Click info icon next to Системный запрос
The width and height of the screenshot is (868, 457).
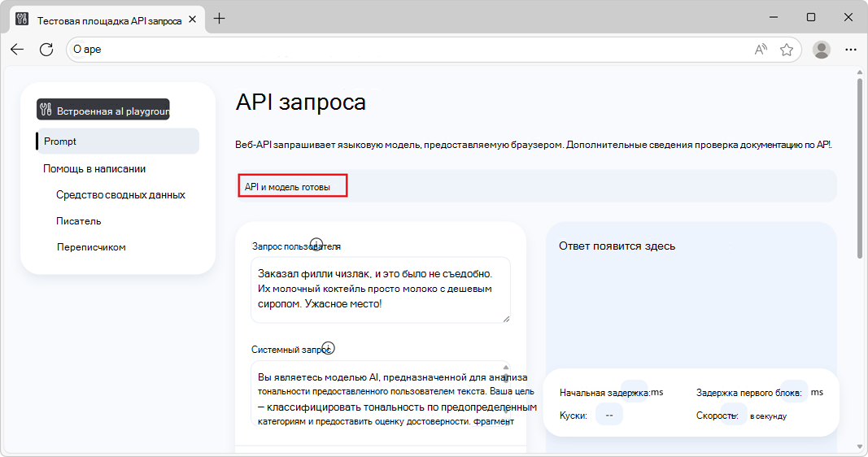tap(329, 348)
